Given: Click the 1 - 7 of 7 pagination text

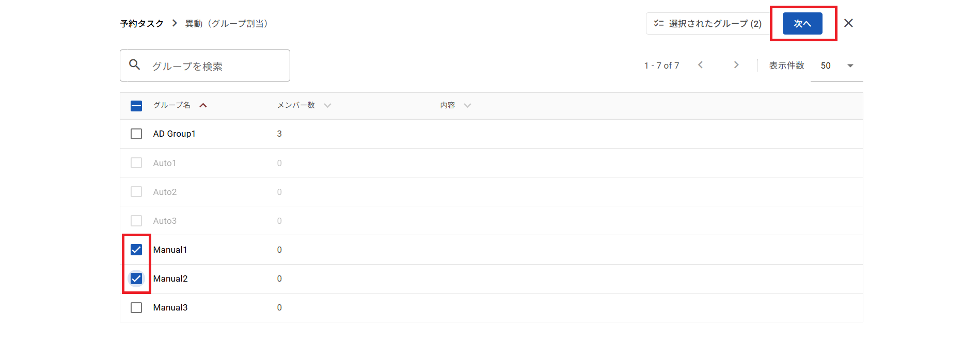Looking at the screenshot, I should [x=661, y=66].
